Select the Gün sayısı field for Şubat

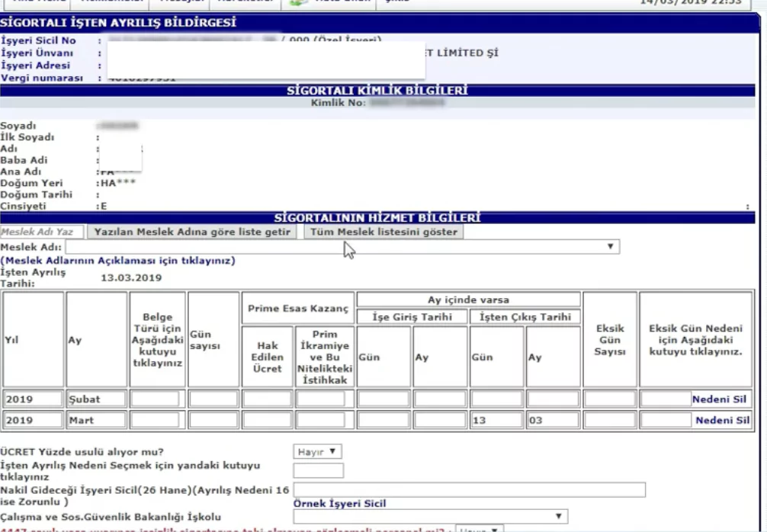213,399
